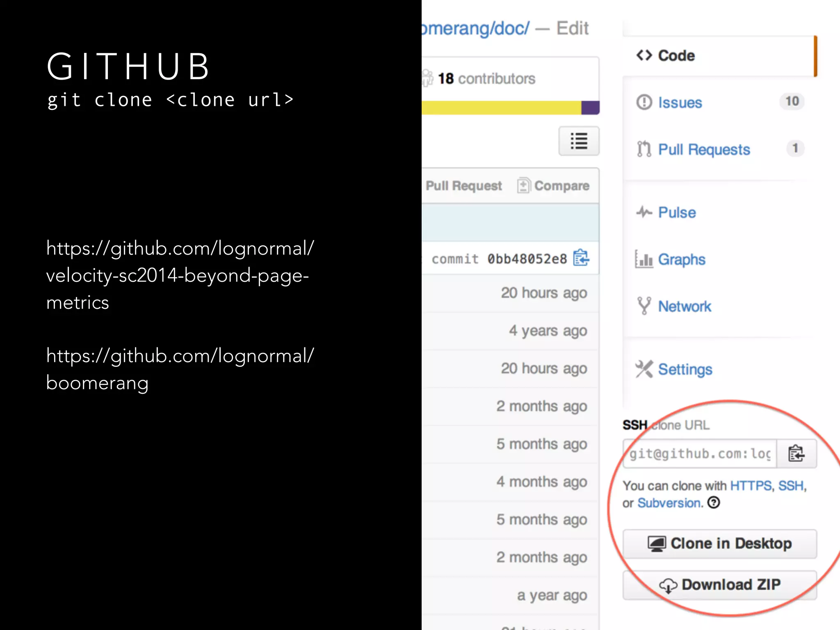Open the Network page
Viewport: 840px width, 630px height.
(x=685, y=306)
